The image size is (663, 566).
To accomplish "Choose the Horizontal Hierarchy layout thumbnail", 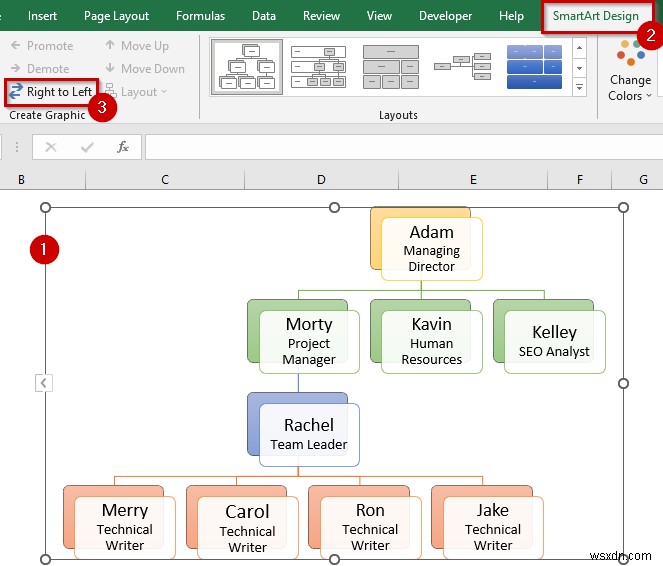I will 463,67.
